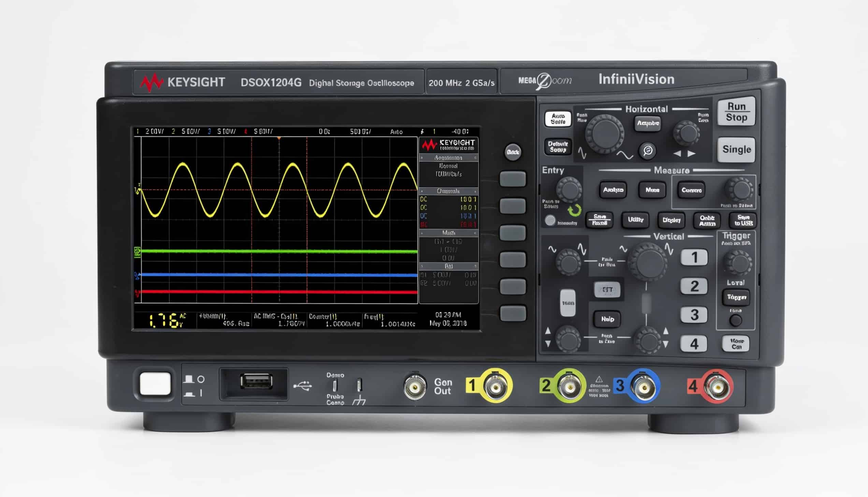Viewport: 868px width, 497px height.
Task: Expand the Math section header in the on-screen sidebar
Action: point(448,233)
